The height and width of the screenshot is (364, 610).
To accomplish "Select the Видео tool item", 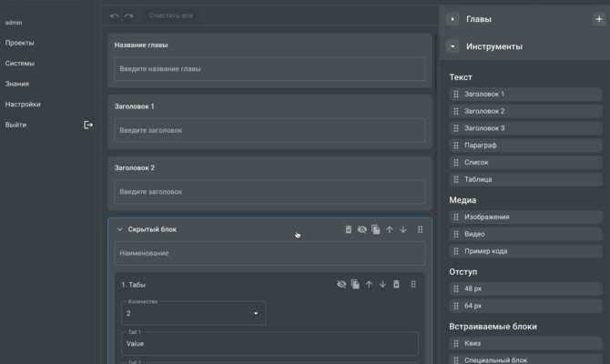I will point(526,234).
